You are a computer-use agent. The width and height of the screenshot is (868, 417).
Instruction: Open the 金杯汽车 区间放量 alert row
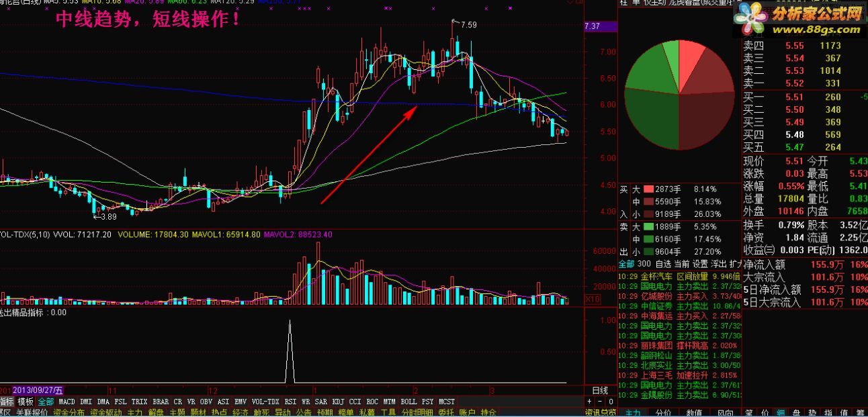[679, 276]
